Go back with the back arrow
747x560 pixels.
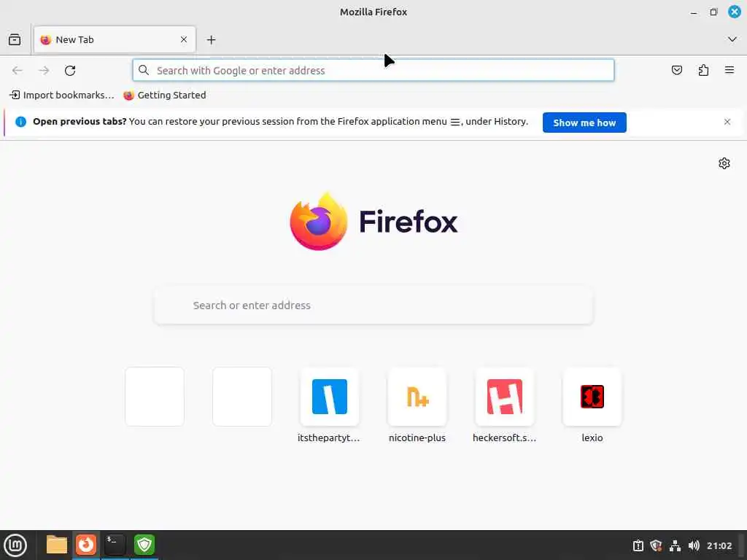[18, 71]
